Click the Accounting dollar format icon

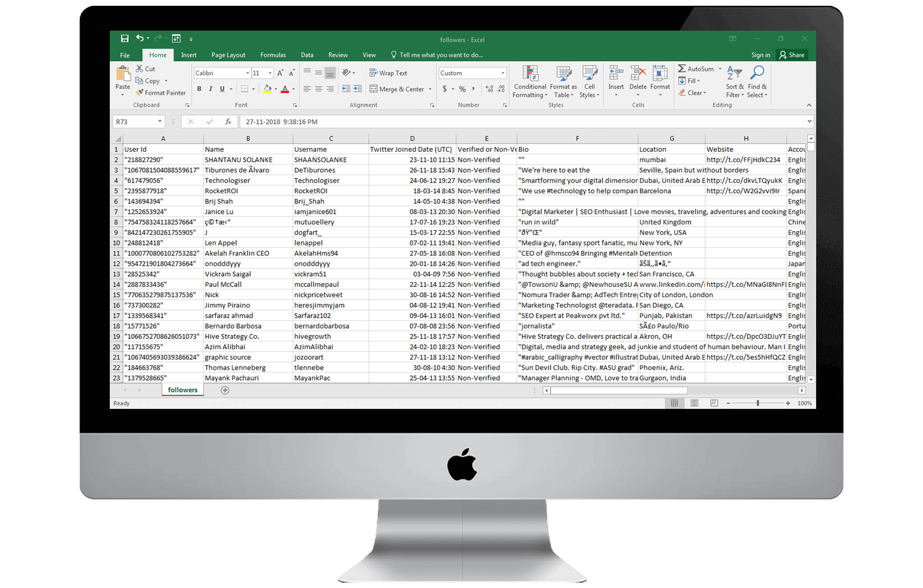(444, 89)
